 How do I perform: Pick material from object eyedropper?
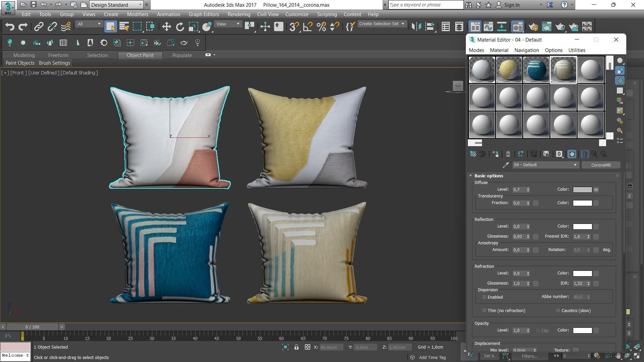(x=505, y=165)
